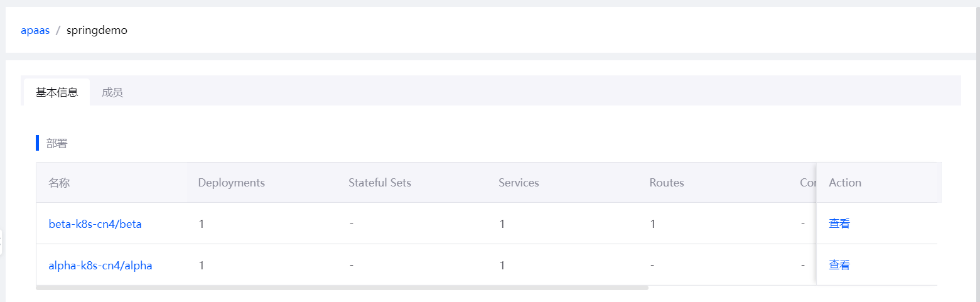Click 查看 for the alpha-k8s-cn4/alpha row
This screenshot has width=980, height=302.
point(839,265)
